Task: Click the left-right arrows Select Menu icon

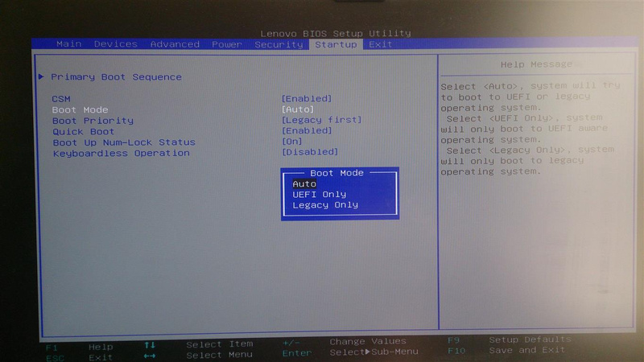Action: pos(150,356)
